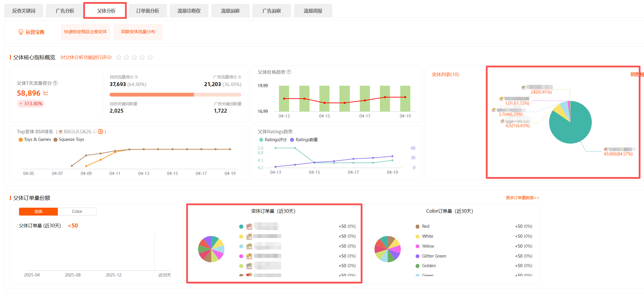Click the 快速锁定竞品主推变体 button
Screen dimensions: 644x294
point(85,32)
